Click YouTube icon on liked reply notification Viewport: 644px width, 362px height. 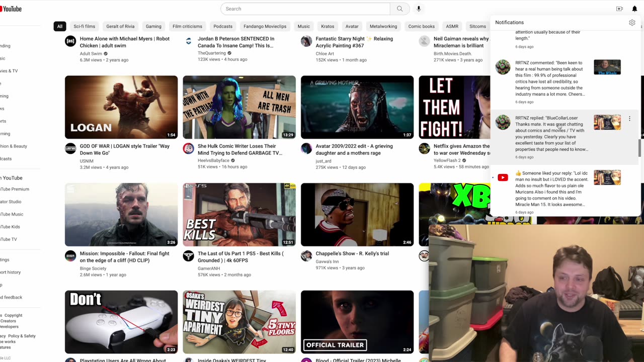click(x=503, y=177)
